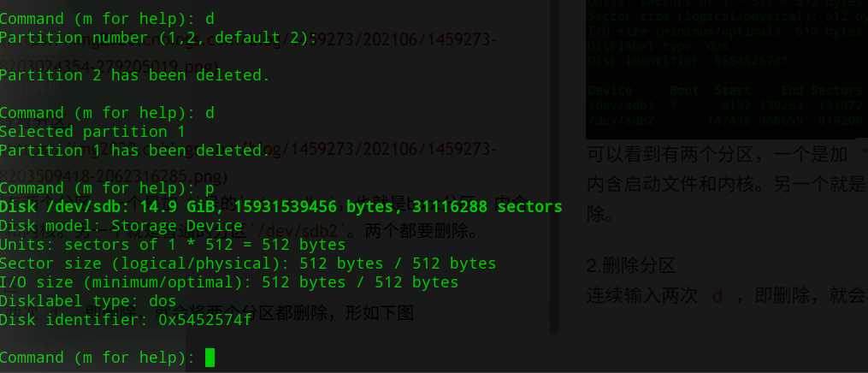Click the bright "I/O size (minimum/optimal)" terminal line
This screenshot has height=373, width=868.
(229, 282)
